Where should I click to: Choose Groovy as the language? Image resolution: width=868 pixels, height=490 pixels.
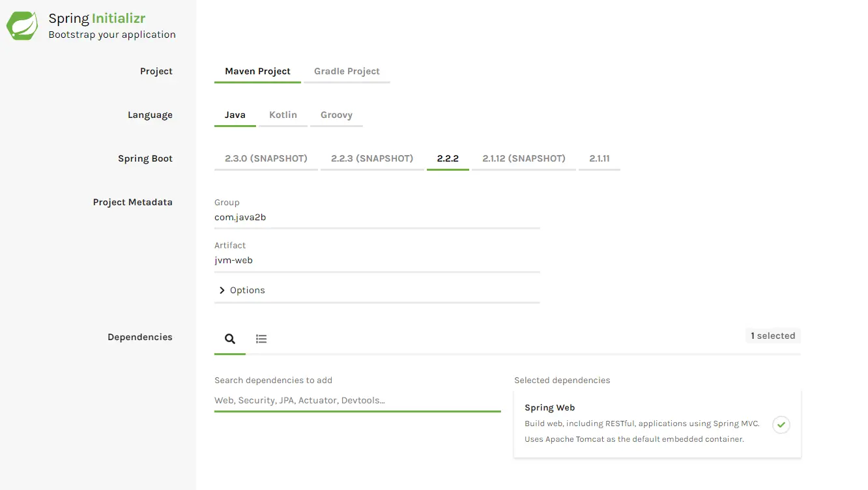pyautogui.click(x=336, y=115)
